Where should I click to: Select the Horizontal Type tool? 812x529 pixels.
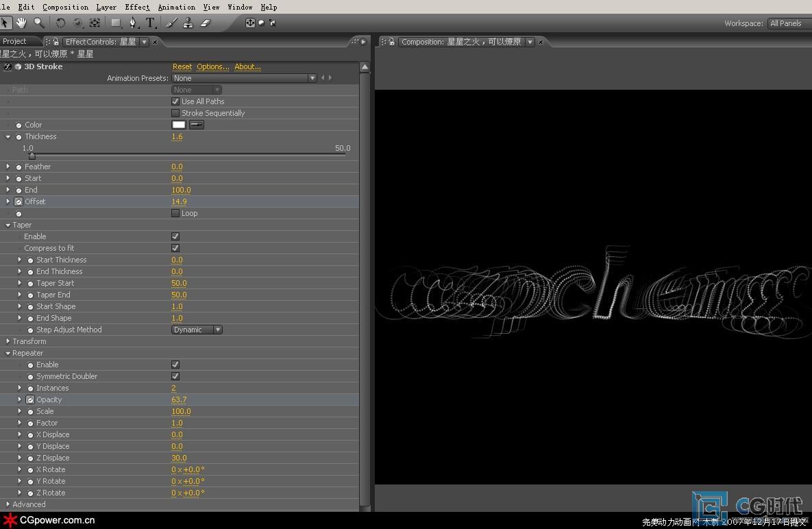click(150, 23)
